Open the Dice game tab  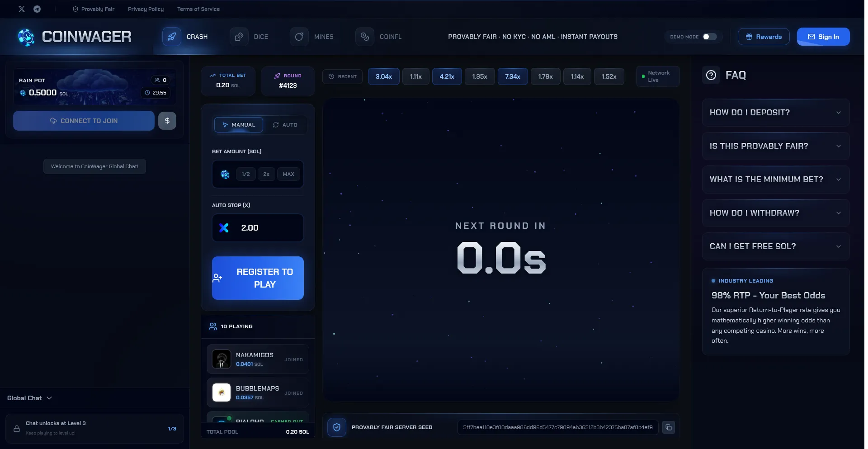tap(250, 37)
